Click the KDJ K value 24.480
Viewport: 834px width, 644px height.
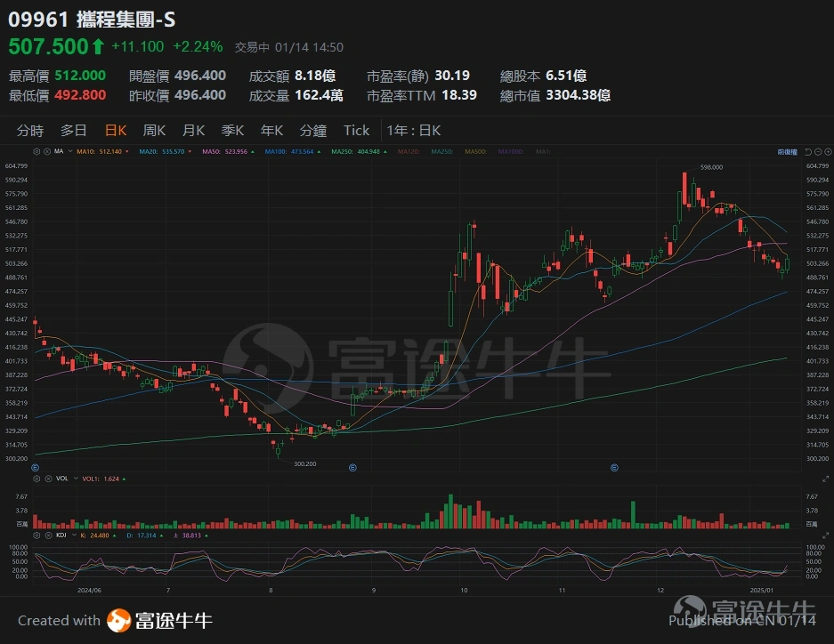98,535
